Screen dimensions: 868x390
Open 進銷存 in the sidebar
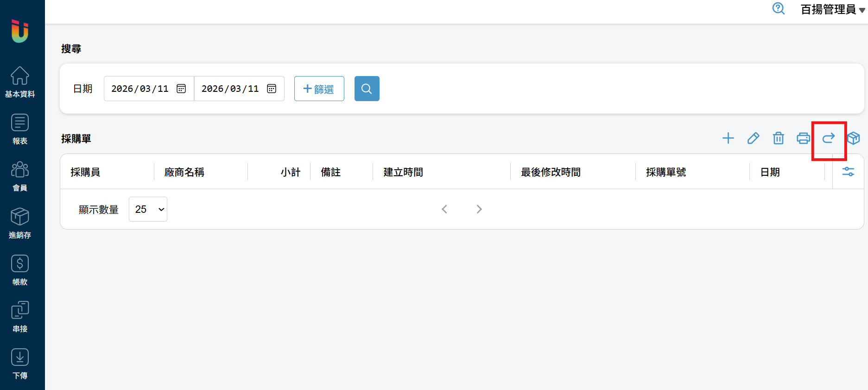(x=20, y=223)
